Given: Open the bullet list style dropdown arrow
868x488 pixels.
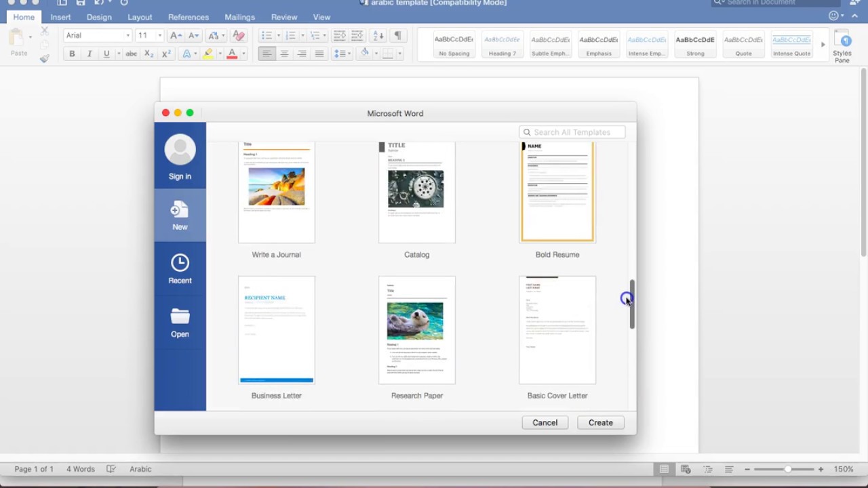Looking at the screenshot, I should (278, 35).
